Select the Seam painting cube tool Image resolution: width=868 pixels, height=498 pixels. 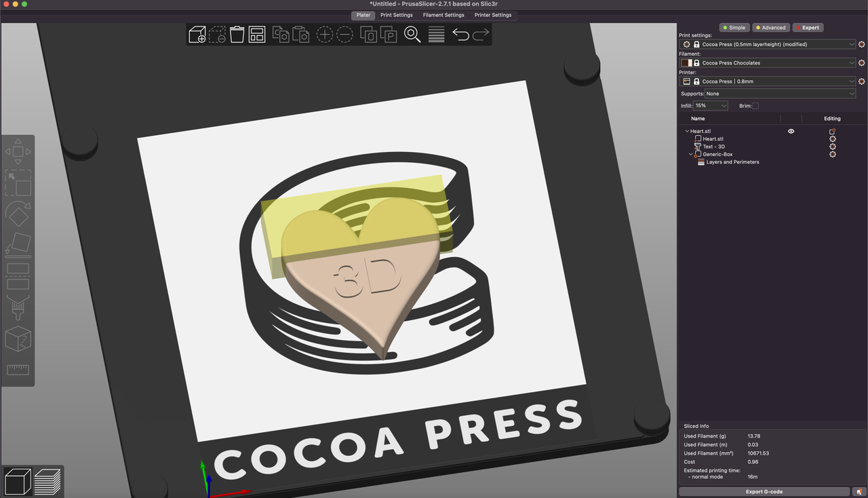(x=18, y=339)
